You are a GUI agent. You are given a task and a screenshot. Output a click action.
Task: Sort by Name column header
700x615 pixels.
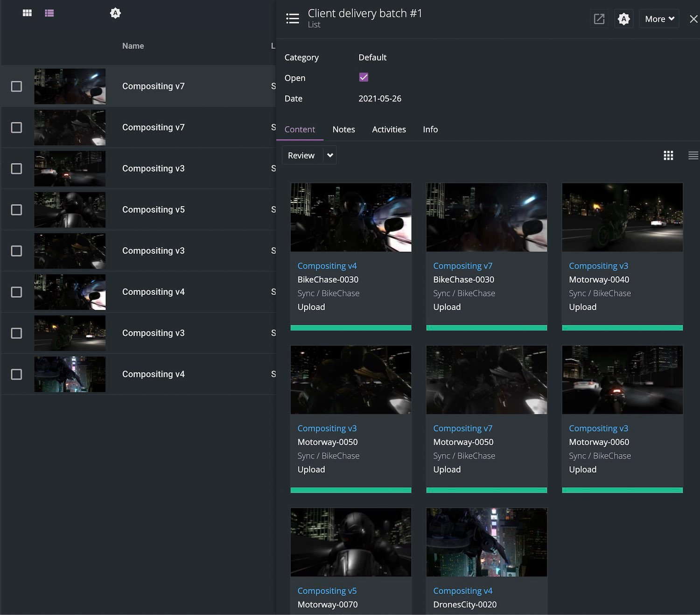pos(133,46)
